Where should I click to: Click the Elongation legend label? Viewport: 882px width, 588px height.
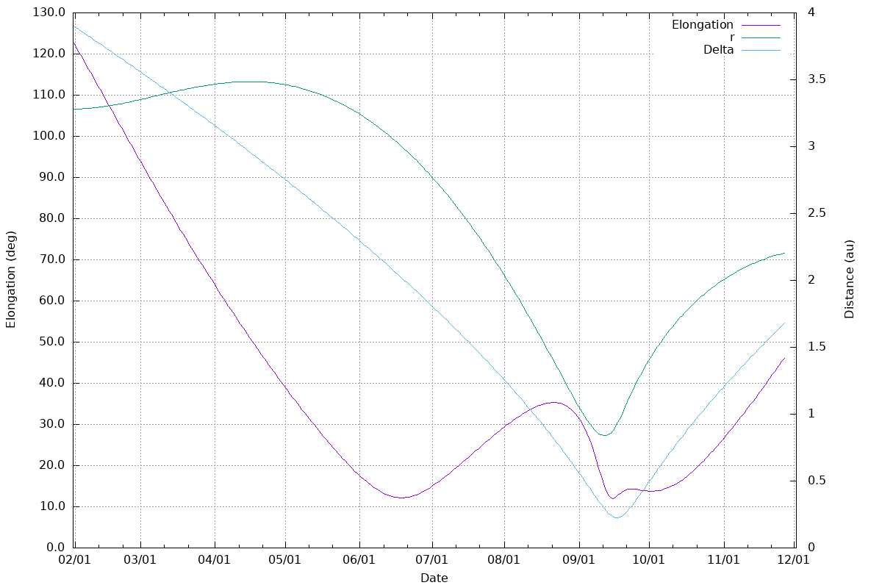702,25
